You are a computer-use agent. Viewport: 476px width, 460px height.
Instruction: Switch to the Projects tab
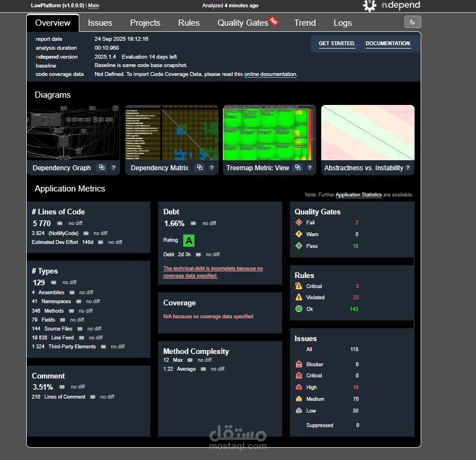coord(145,23)
